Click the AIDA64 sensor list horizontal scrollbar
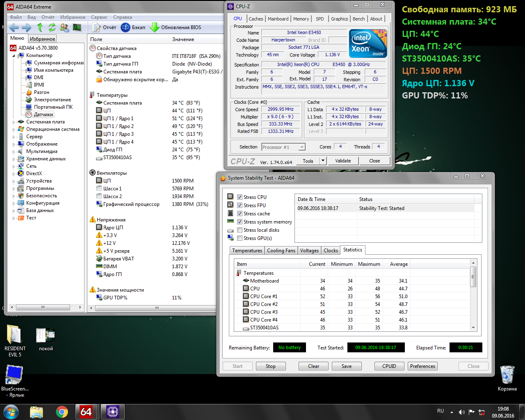The width and height of the screenshot is (525, 420). coord(152,308)
